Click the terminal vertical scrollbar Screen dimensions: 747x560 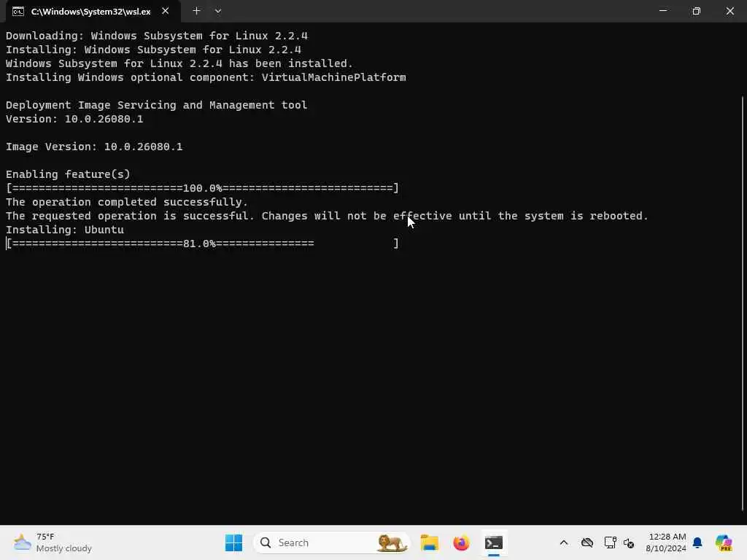(x=743, y=303)
